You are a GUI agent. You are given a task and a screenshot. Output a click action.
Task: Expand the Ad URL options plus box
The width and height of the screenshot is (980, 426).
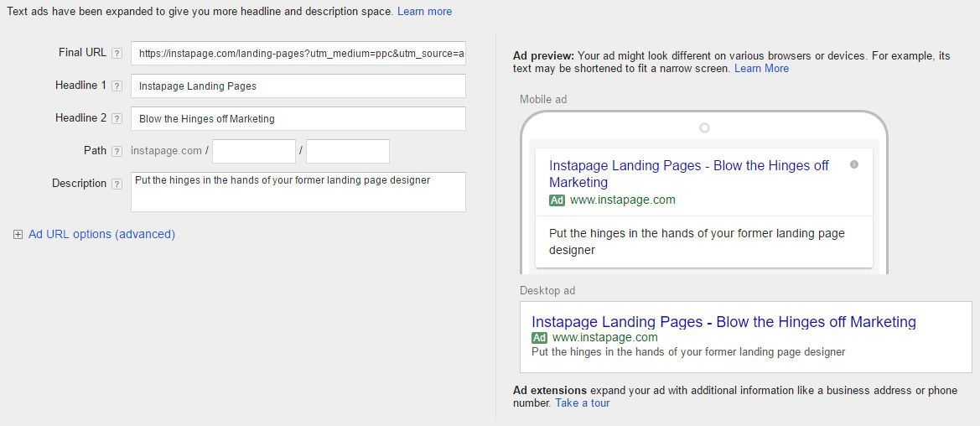[18, 235]
